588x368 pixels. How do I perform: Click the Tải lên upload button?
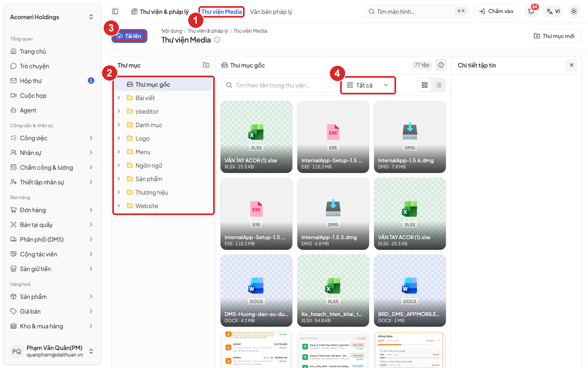tap(129, 36)
